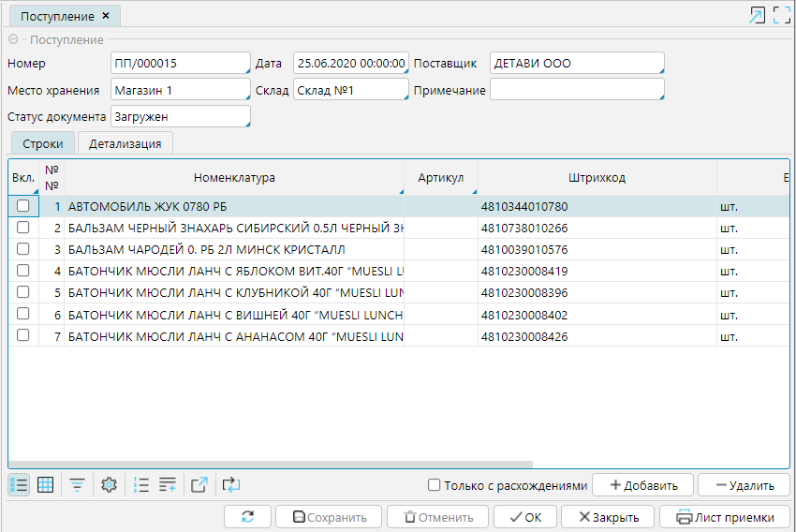Confirm with the OK button
The width and height of the screenshot is (796, 532).
tap(525, 517)
